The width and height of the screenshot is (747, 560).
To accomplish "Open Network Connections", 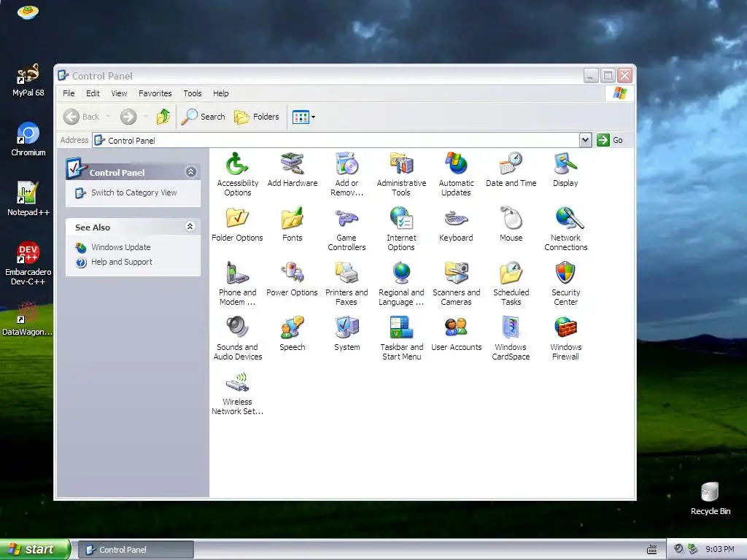I will point(565,228).
